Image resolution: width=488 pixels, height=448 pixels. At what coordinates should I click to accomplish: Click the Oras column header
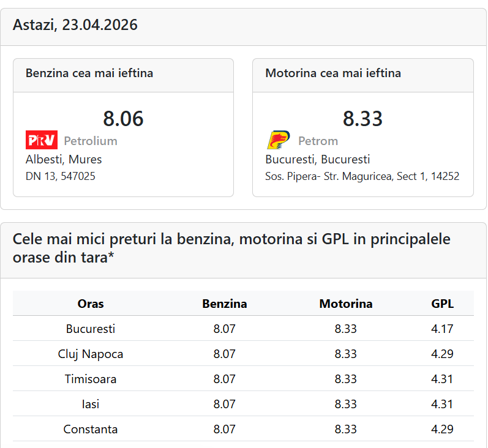pos(91,304)
